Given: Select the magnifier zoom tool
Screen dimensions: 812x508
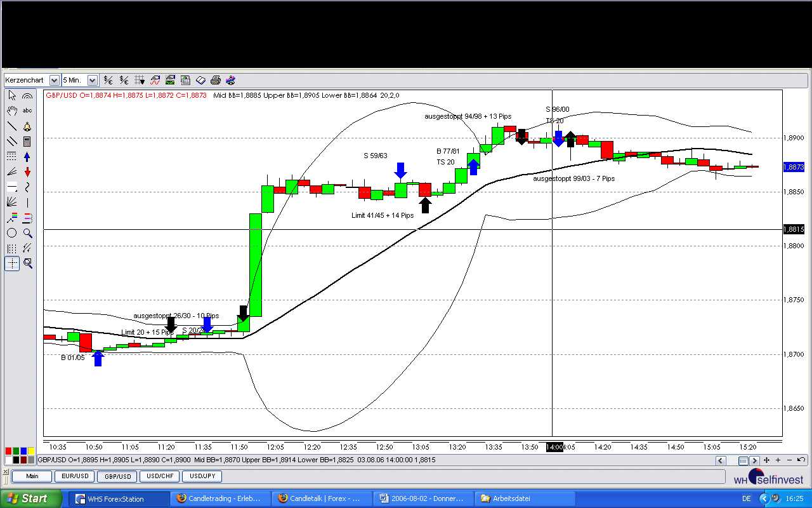Looking at the screenshot, I should 27,233.
